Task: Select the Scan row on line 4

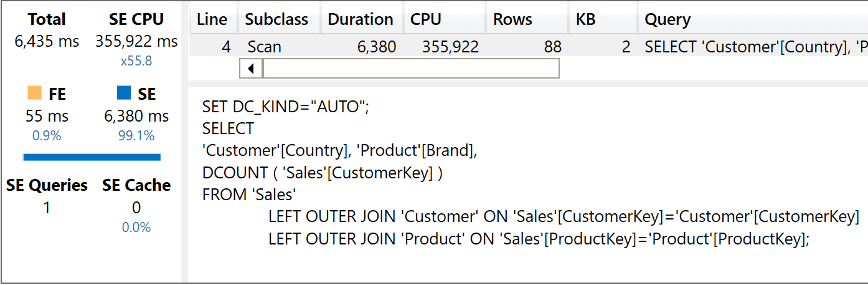Action: pos(528,47)
